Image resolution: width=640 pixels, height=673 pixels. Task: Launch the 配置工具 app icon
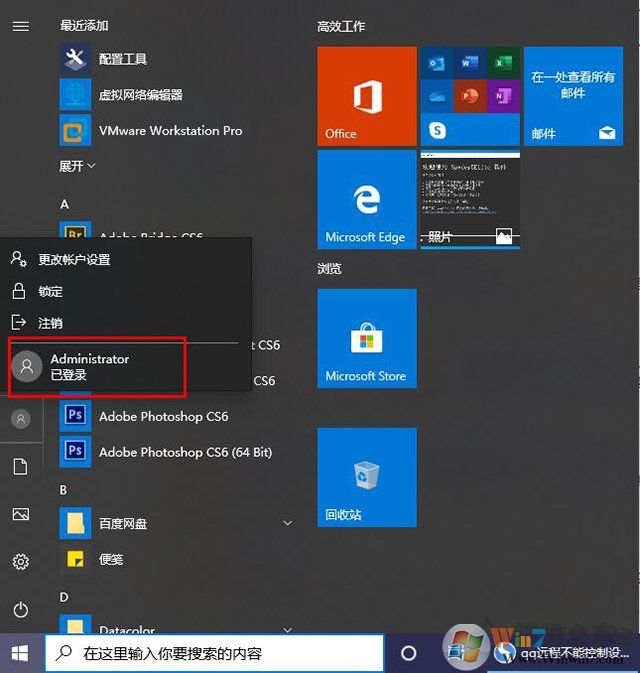point(75,58)
